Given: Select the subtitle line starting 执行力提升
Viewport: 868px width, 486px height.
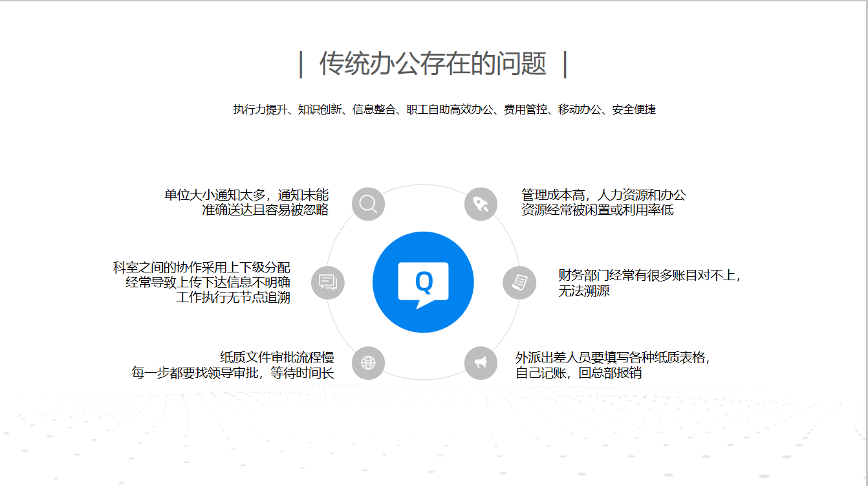Looking at the screenshot, I should coord(444,109).
